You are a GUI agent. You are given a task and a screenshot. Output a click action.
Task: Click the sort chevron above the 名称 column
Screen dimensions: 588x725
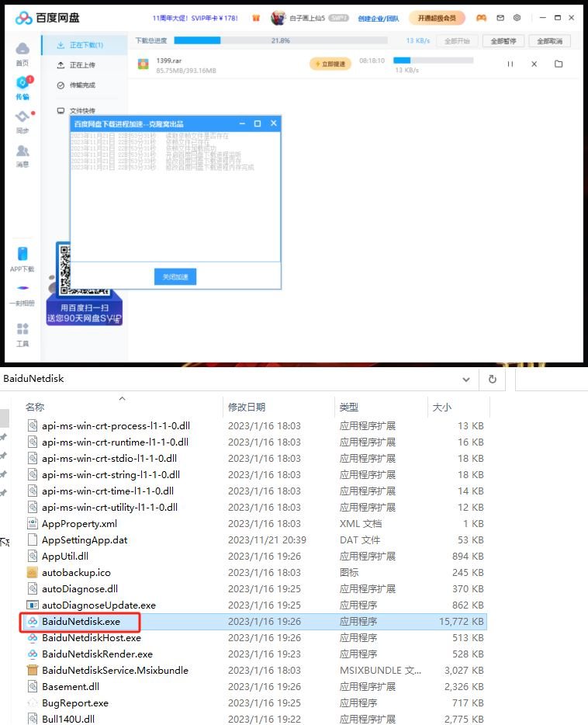click(x=122, y=398)
